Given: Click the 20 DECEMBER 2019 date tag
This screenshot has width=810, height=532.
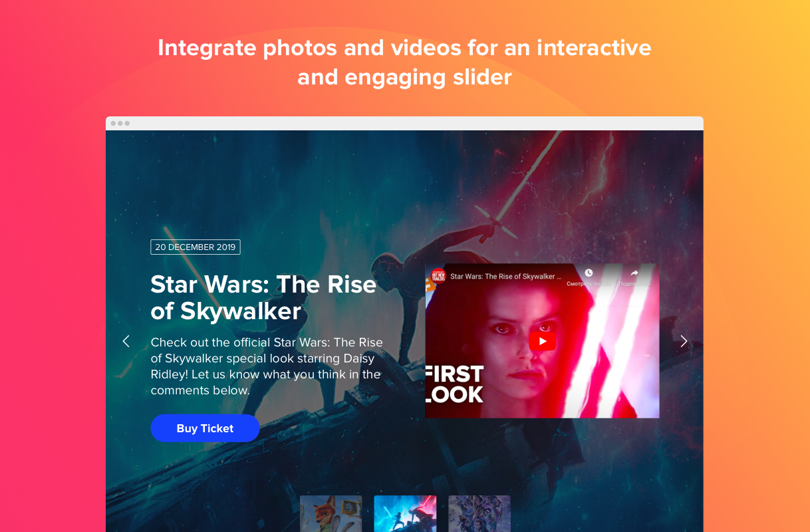Looking at the screenshot, I should click(196, 247).
